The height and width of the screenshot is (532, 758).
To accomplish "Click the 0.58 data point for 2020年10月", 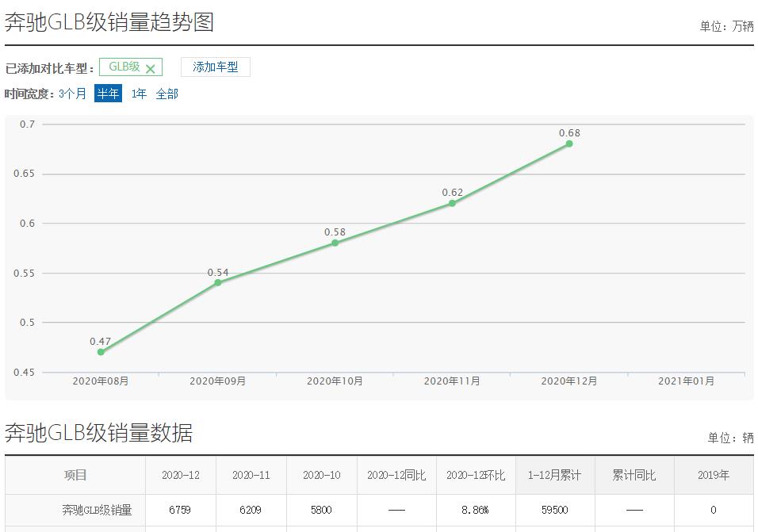I will point(335,243).
